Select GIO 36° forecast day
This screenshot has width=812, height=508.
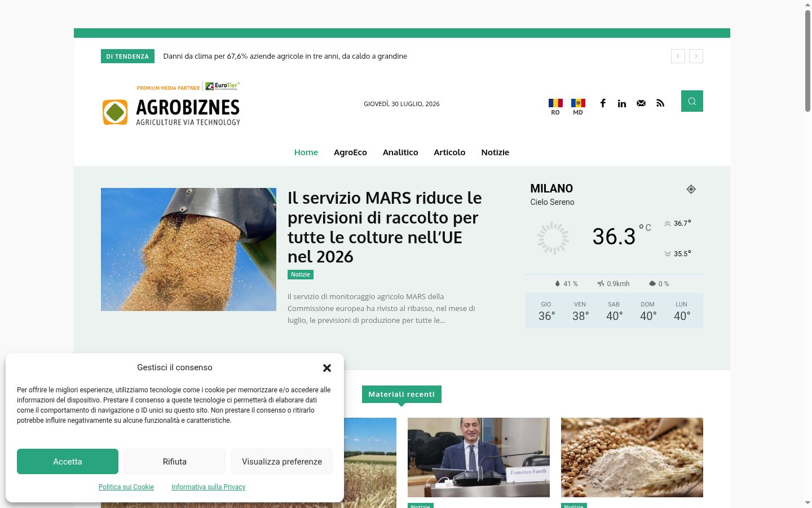[546, 311]
